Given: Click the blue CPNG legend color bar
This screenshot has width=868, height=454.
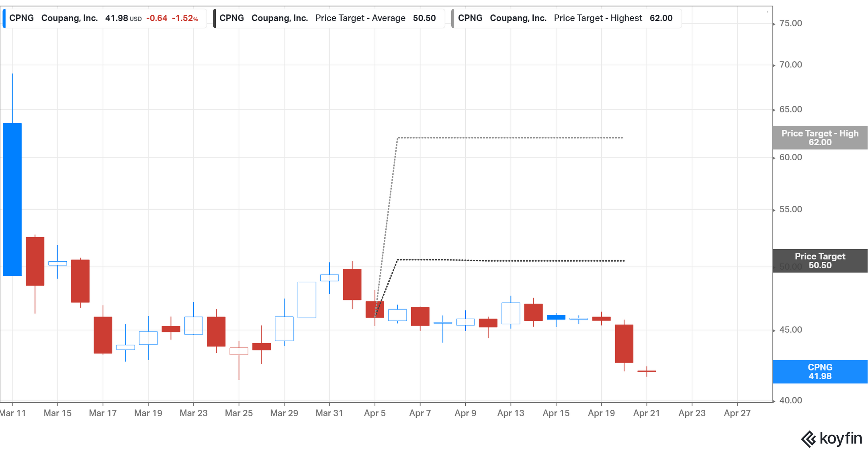Looking at the screenshot, I should (x=4, y=18).
